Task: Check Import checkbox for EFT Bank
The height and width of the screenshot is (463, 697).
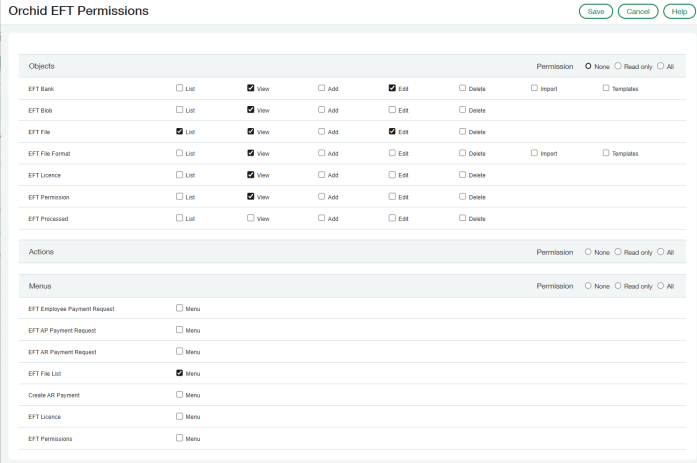Action: tap(534, 88)
